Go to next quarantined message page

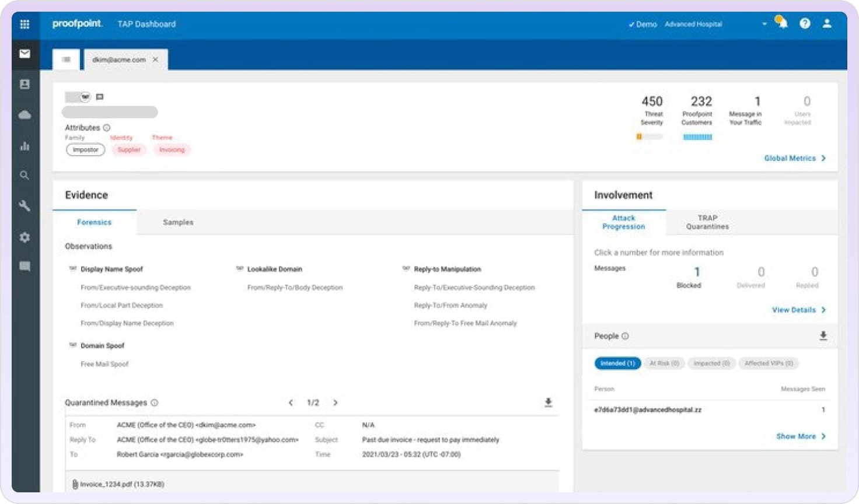[x=336, y=402]
